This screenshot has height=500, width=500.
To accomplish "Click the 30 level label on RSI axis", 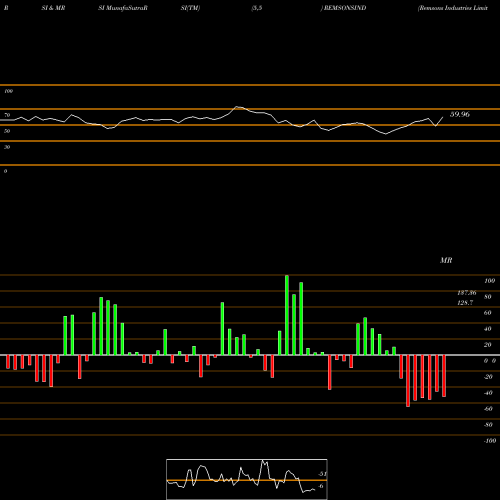I will click(7, 147).
